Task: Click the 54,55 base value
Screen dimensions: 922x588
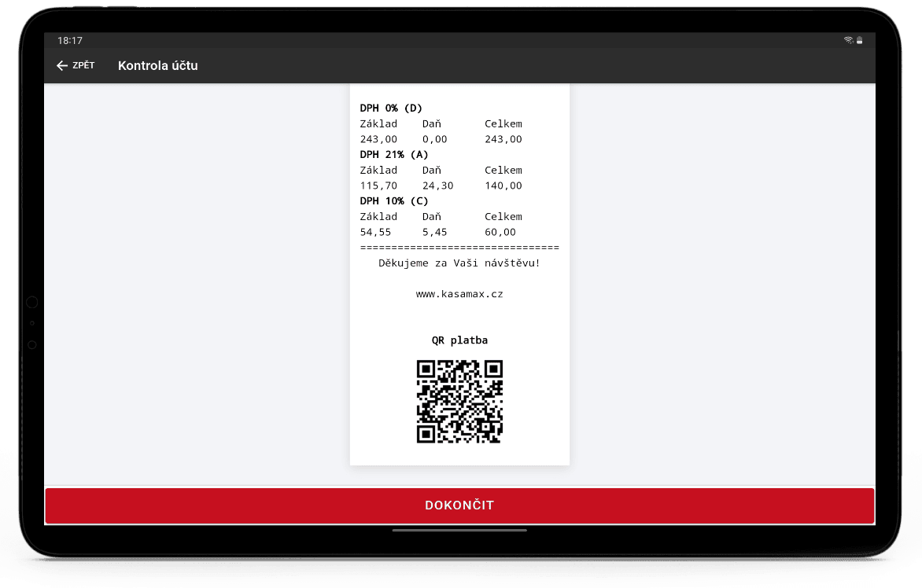Action: pyautogui.click(x=375, y=232)
